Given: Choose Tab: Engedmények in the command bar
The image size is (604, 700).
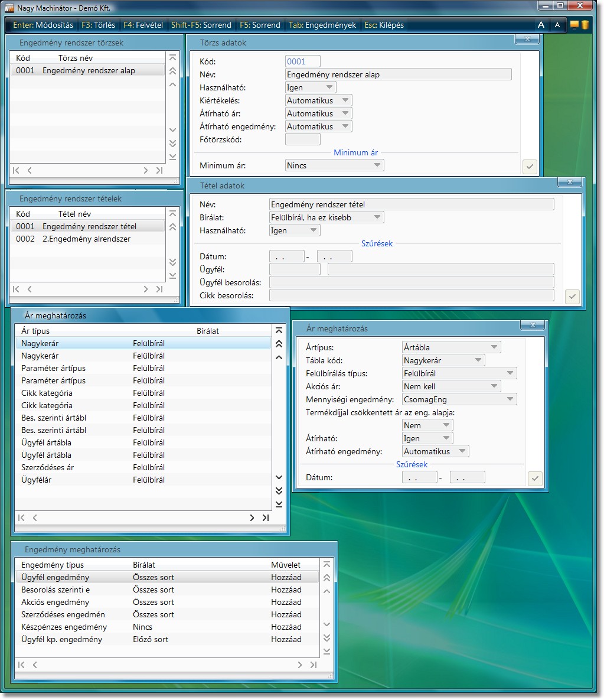Looking at the screenshot, I should (x=322, y=25).
